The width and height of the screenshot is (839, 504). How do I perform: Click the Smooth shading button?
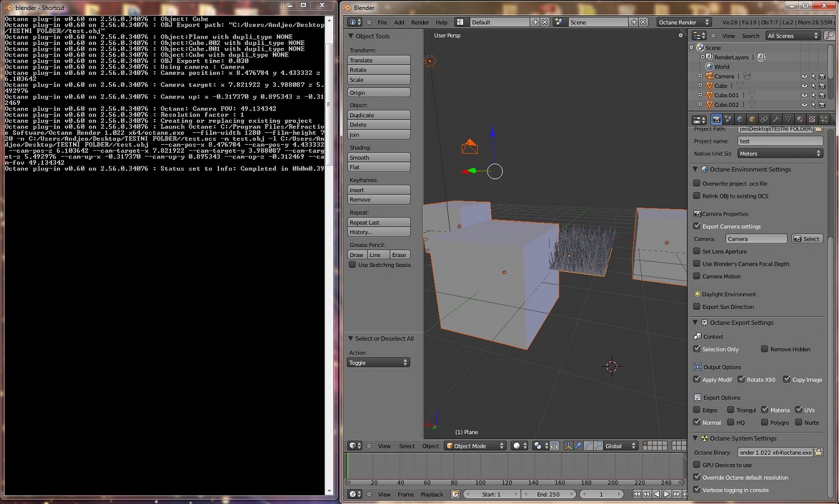click(379, 157)
